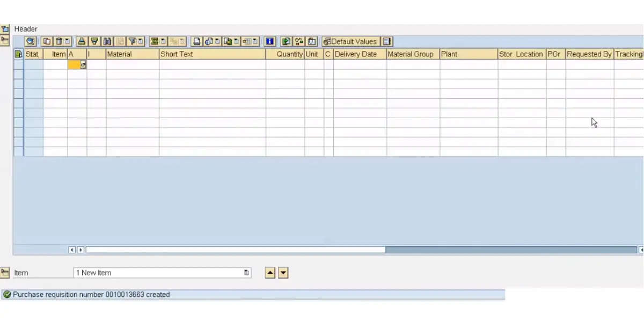
Task: Sort descending using the toolbar icon
Action: pyautogui.click(x=94, y=41)
